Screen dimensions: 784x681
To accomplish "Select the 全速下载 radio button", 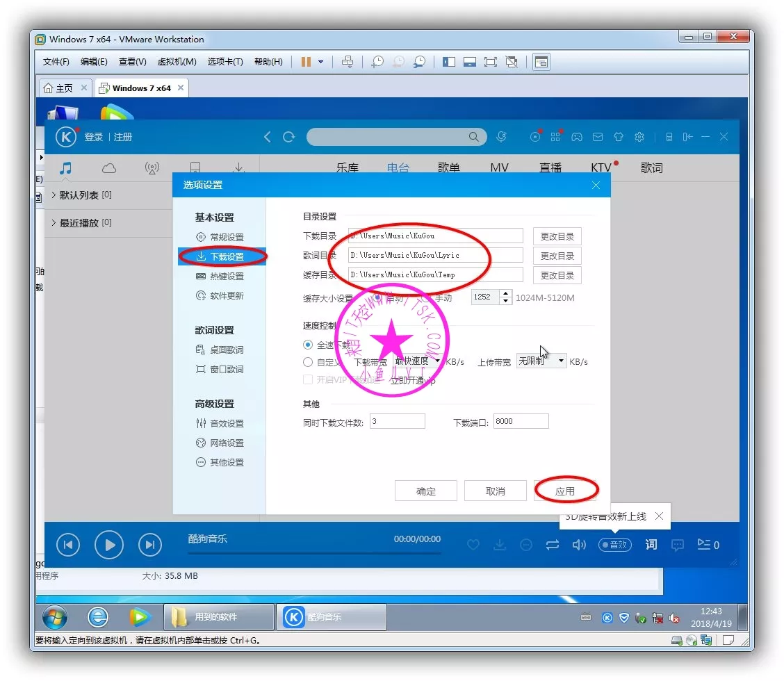I will coord(308,345).
